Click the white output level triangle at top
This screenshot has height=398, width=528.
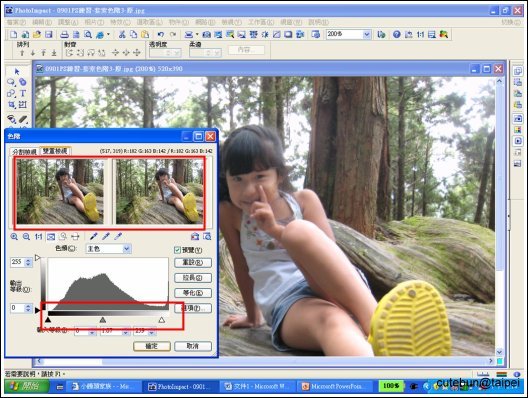coord(37,258)
